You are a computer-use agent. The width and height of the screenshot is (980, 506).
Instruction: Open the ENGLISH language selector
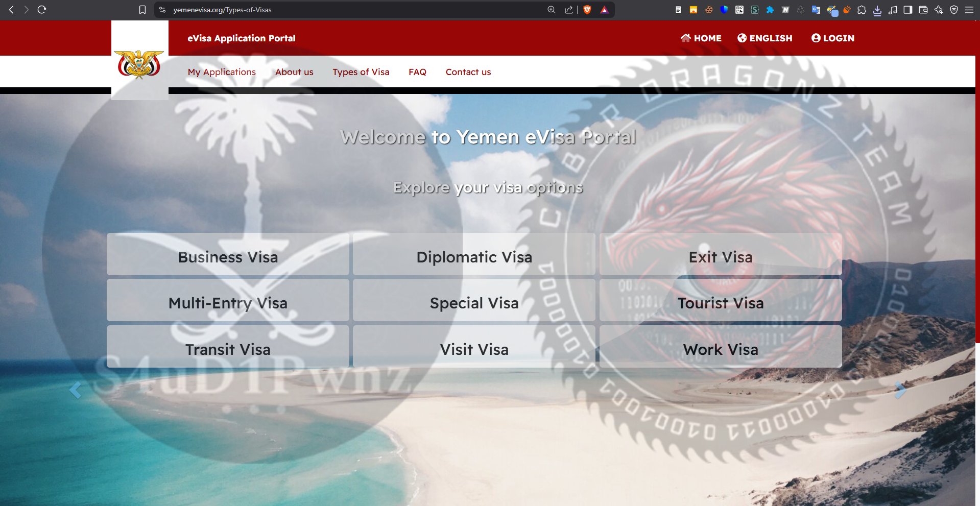(x=765, y=38)
